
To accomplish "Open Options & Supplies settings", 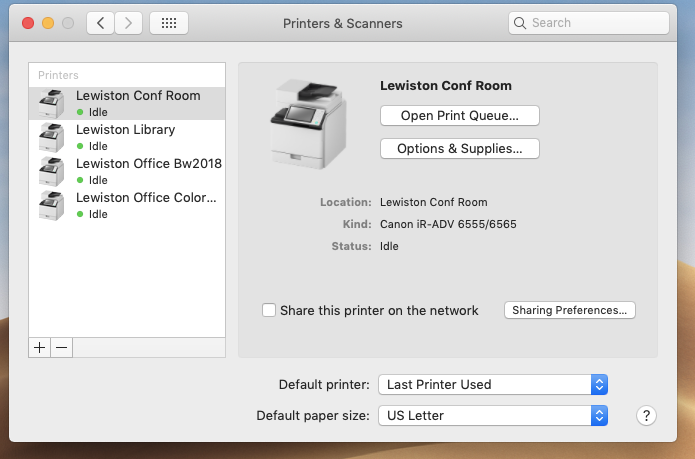I will [460, 148].
